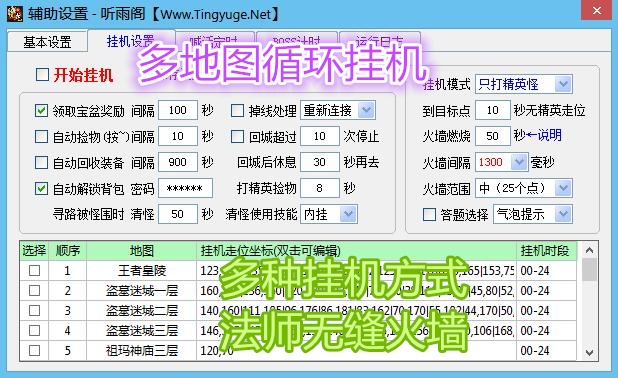Expand 清怪使用技能 内挂 dropdown

(329, 214)
